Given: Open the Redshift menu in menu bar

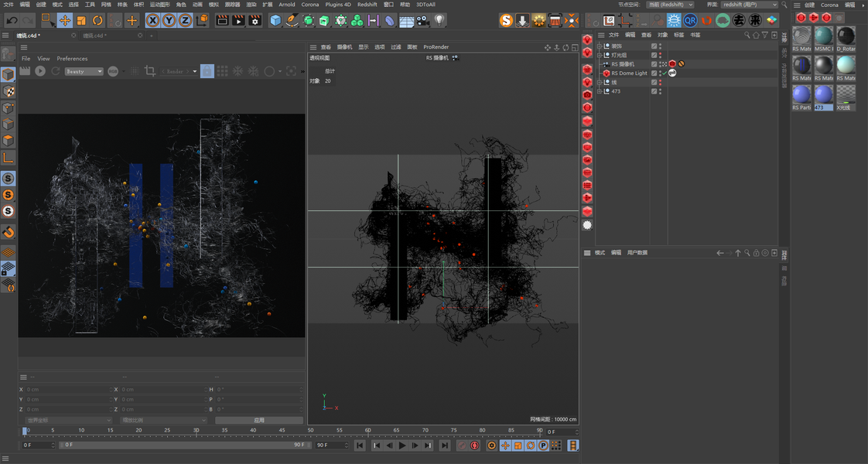Looking at the screenshot, I should click(367, 5).
